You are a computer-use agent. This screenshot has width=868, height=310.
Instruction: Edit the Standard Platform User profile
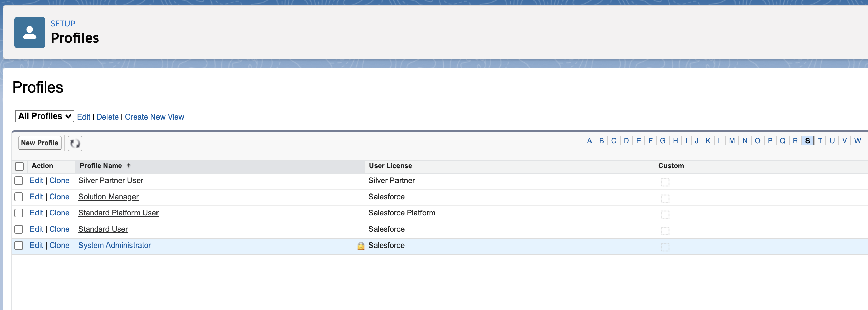click(36, 213)
